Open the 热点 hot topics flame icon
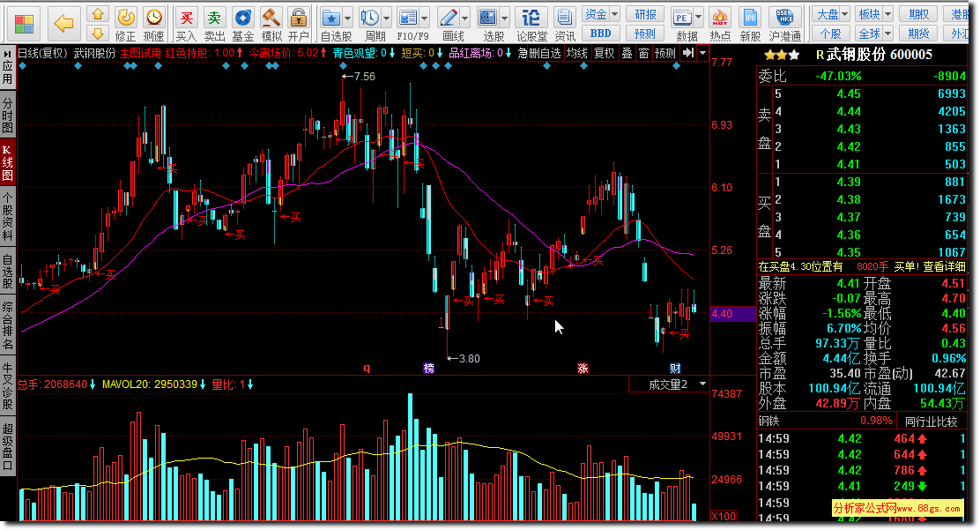980x530 pixels. 720,24
